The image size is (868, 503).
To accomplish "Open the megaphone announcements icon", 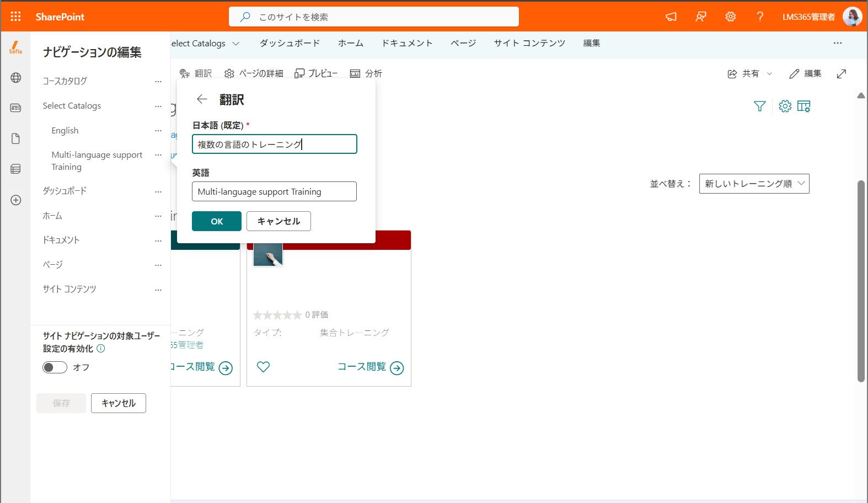I will pyautogui.click(x=671, y=17).
